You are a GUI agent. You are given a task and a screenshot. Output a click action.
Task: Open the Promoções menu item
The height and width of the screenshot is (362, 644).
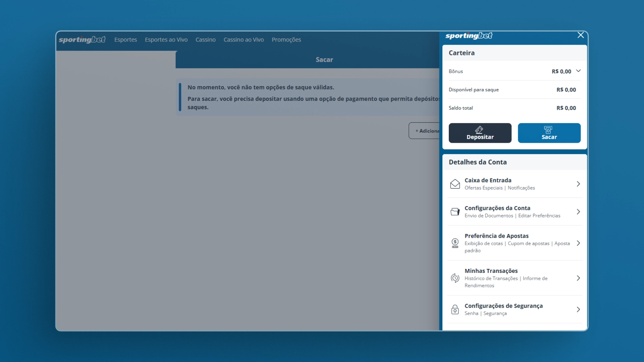coord(286,40)
